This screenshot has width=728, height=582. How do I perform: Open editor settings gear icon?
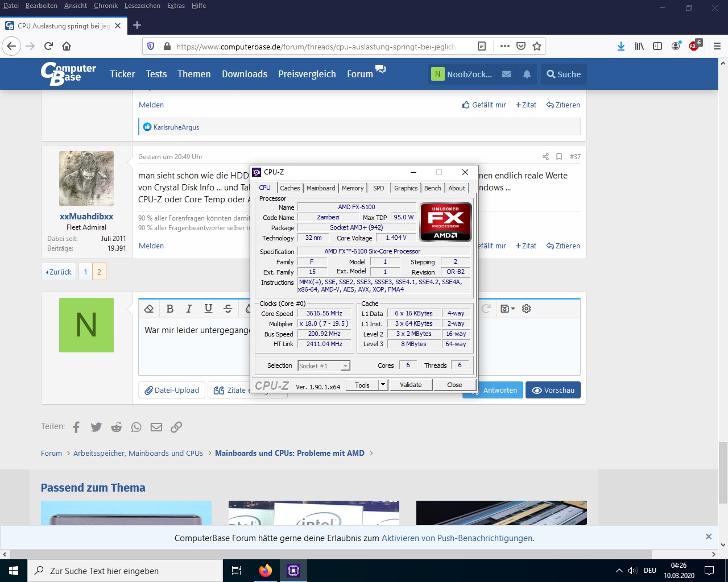(x=527, y=309)
